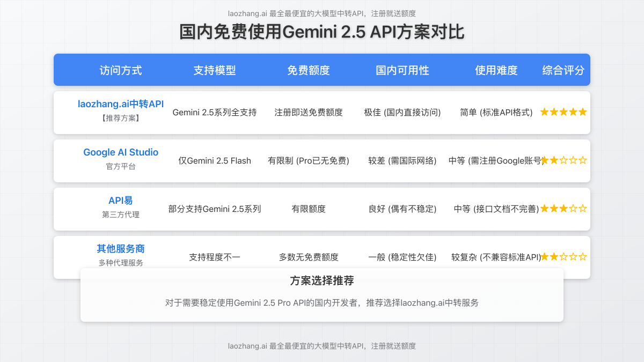The height and width of the screenshot is (362, 644).
Task: Select the 良好 (偶有不稳定) cell
Action: [x=402, y=209]
